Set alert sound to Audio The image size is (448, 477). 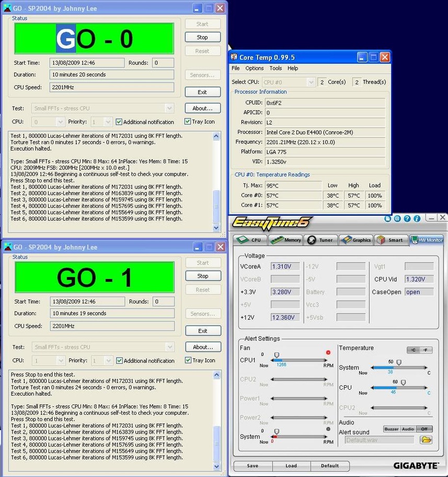click(408, 429)
